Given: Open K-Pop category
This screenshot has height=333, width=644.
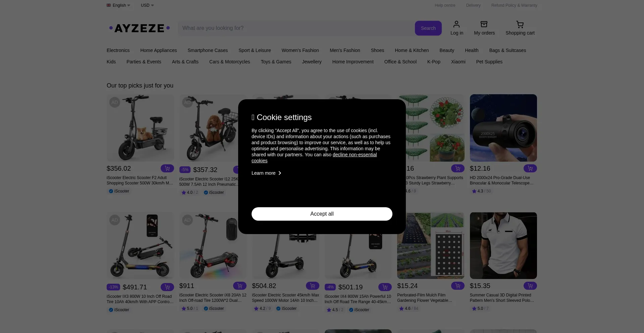Looking at the screenshot, I should click(434, 62).
